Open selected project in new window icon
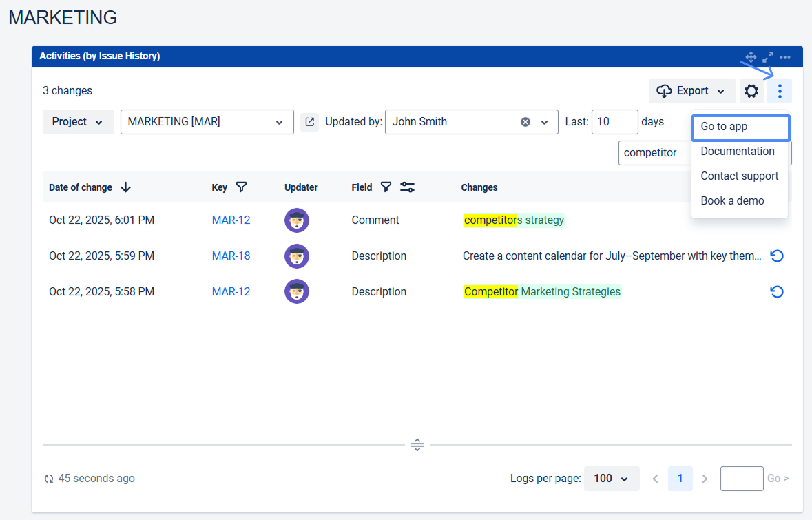Image resolution: width=812 pixels, height=520 pixels. 310,122
